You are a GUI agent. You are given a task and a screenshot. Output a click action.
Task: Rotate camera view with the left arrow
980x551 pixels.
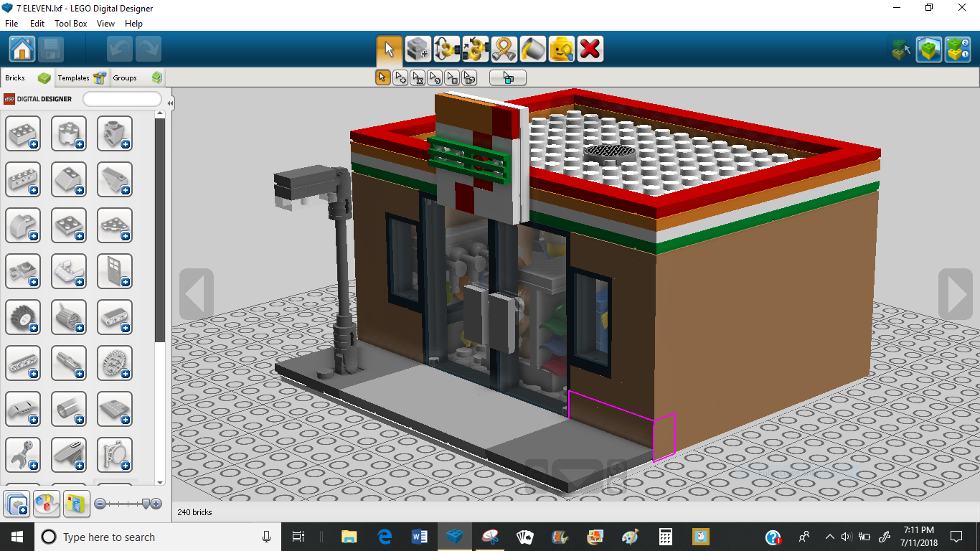[197, 294]
